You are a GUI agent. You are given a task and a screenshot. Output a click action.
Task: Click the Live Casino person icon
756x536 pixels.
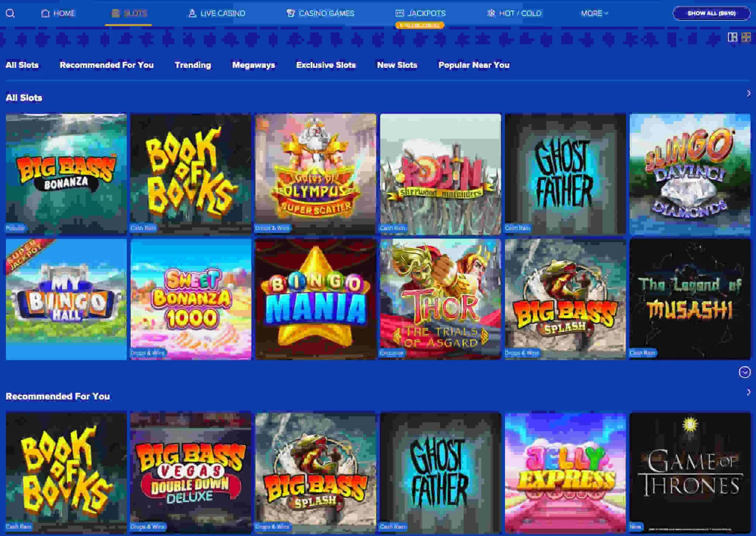(192, 13)
